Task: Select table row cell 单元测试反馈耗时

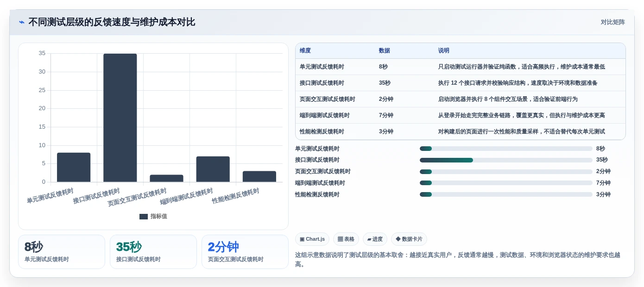Action: (x=322, y=67)
